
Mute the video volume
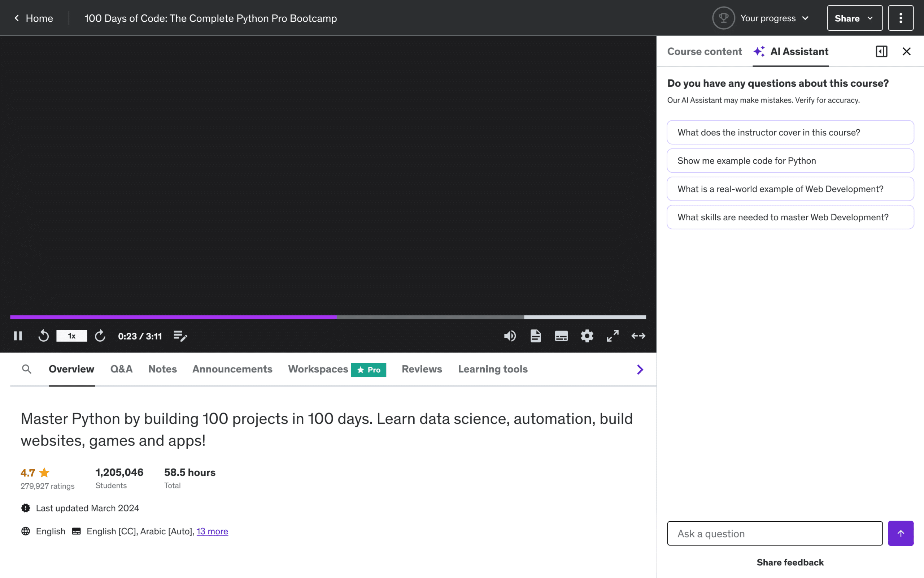510,336
